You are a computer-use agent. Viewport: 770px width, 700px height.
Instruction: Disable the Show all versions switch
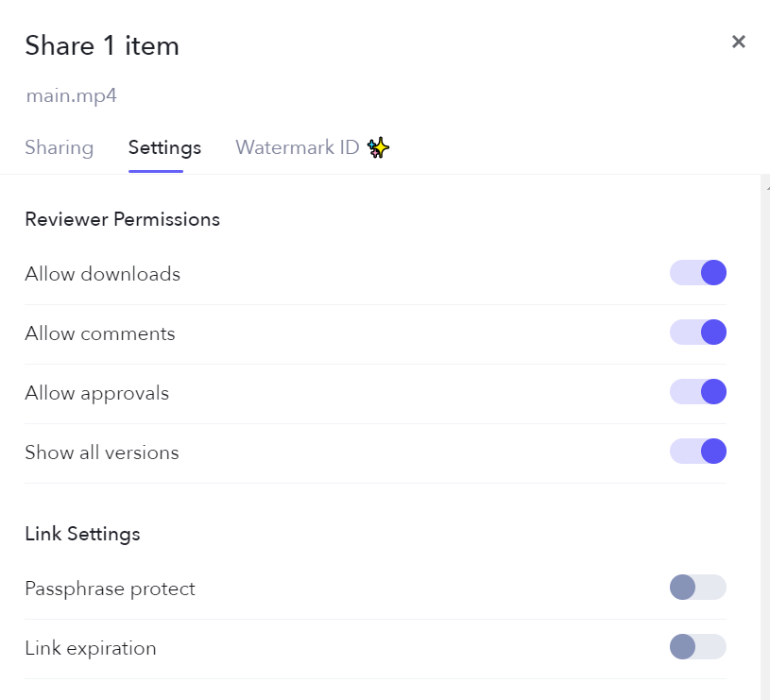click(x=698, y=452)
